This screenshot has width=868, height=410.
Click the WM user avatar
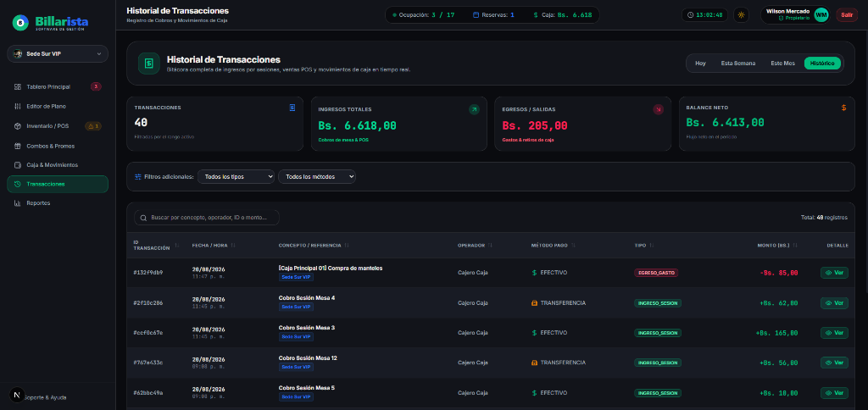tap(821, 15)
